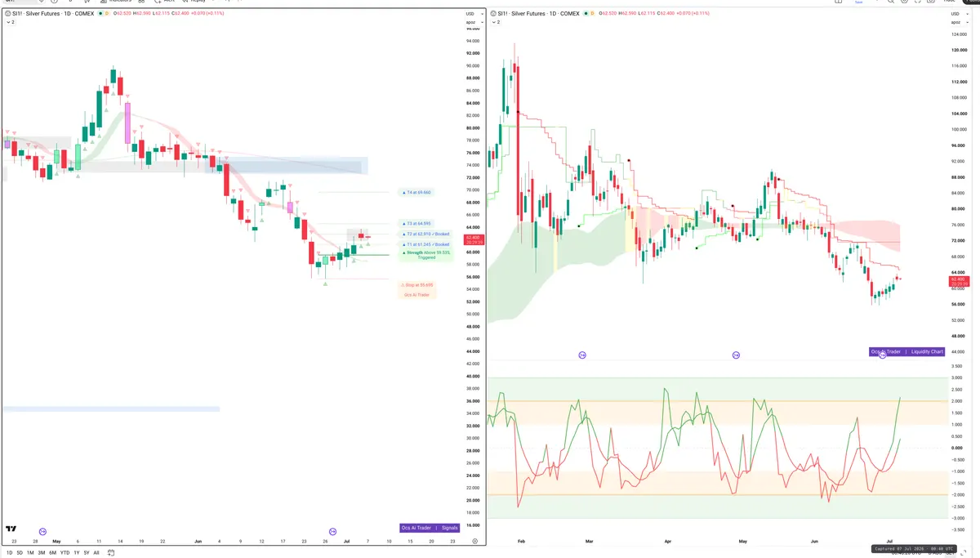Select the 3M time range

[41, 552]
